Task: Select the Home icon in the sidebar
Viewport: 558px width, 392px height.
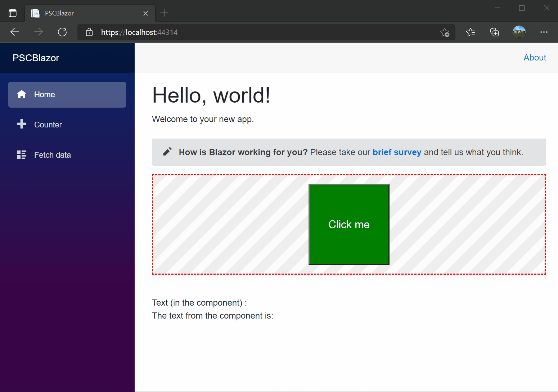Action: (22, 94)
